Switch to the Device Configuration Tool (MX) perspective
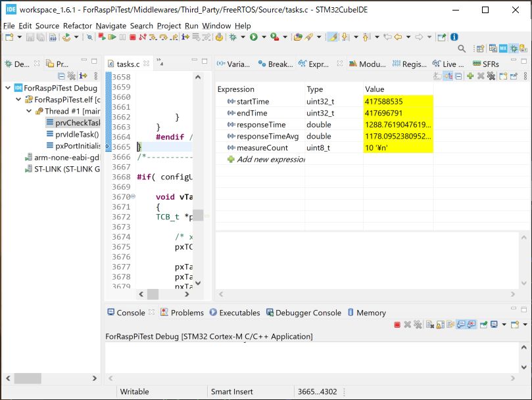The width and height of the screenshot is (532, 400). (x=503, y=49)
